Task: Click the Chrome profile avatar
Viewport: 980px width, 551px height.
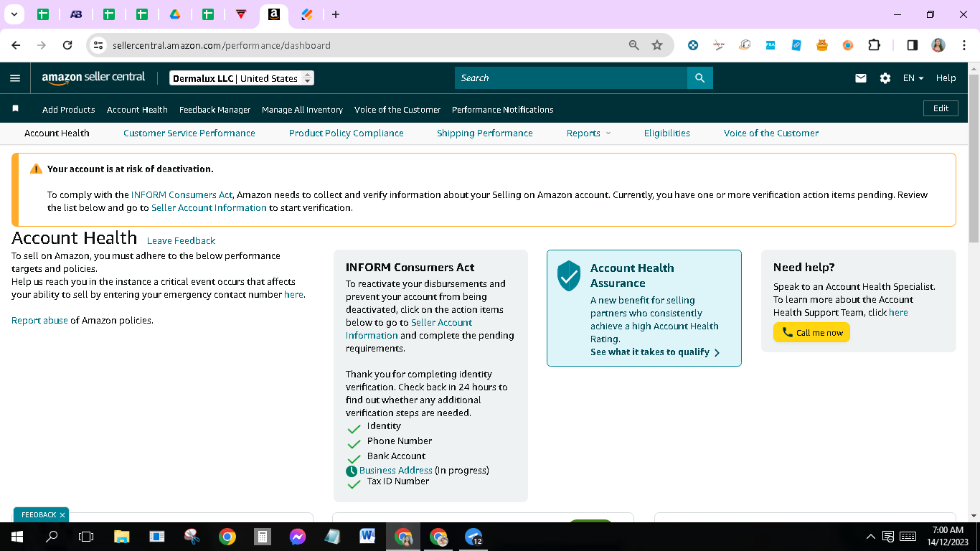Action: tap(938, 45)
